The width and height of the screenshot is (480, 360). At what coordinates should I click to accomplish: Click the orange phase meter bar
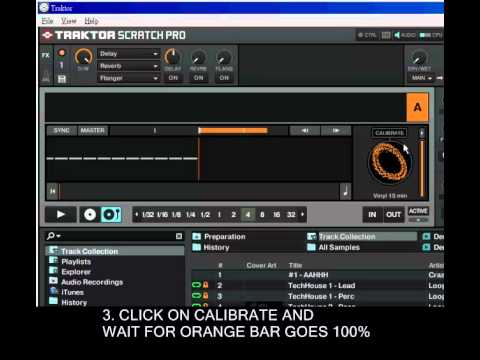(x=233, y=131)
